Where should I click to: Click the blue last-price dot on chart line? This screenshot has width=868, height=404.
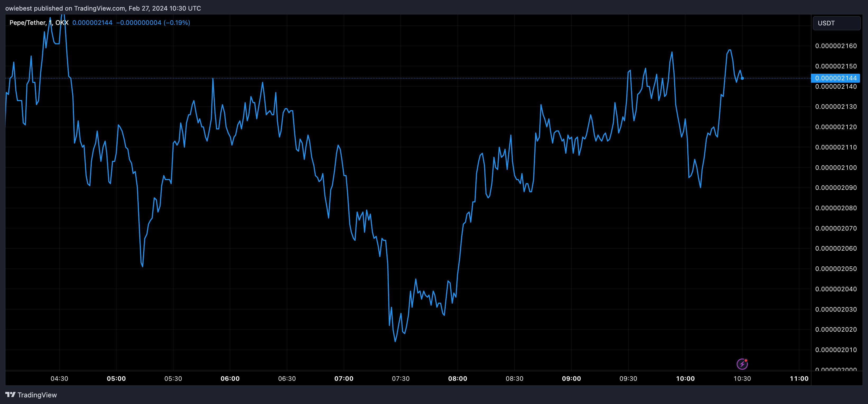point(742,78)
